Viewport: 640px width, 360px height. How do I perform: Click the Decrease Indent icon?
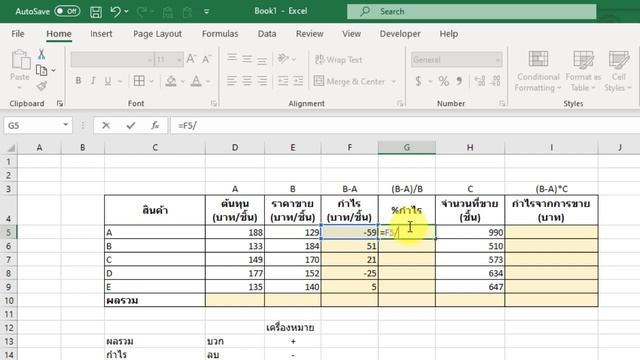[283, 81]
